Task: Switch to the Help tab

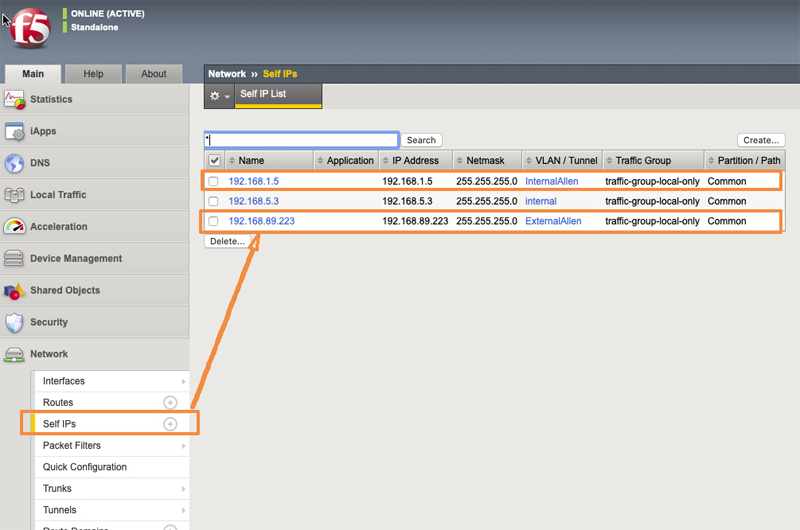Action: 93,74
